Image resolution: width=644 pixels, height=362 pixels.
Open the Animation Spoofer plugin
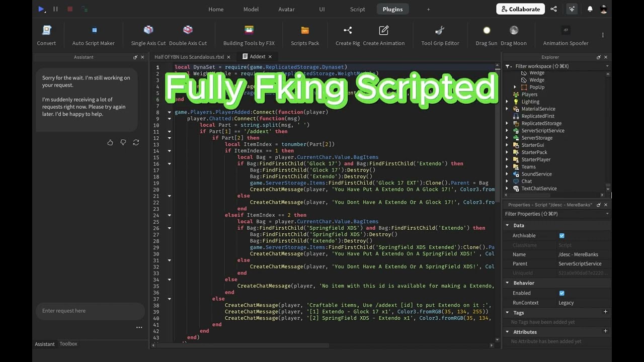point(566,36)
